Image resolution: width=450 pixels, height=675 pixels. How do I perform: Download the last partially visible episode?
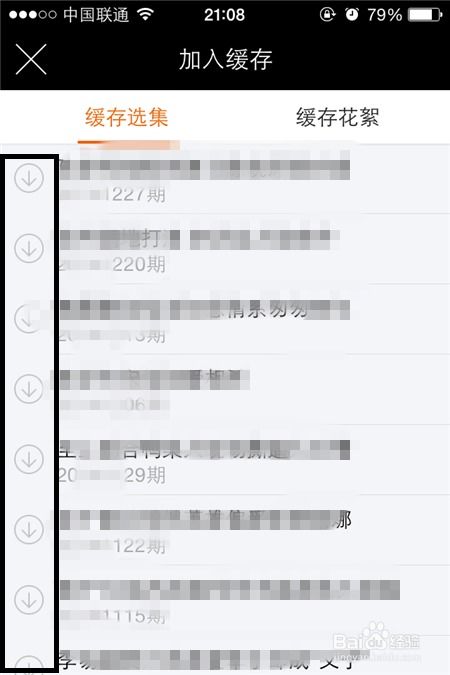pos(29,665)
